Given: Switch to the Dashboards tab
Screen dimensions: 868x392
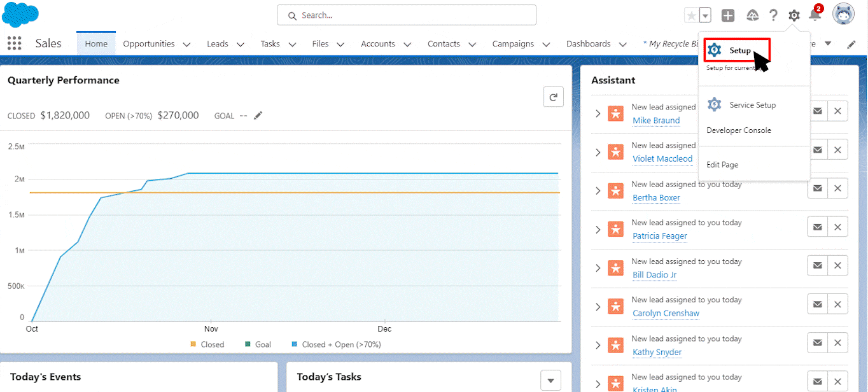Looking at the screenshot, I should pyautogui.click(x=588, y=44).
